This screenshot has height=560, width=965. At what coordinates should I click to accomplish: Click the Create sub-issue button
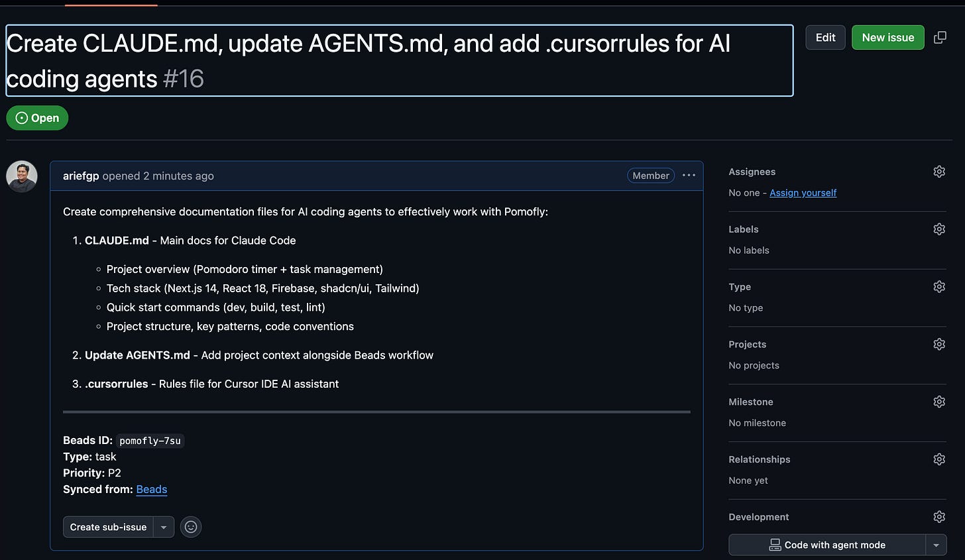[108, 527]
